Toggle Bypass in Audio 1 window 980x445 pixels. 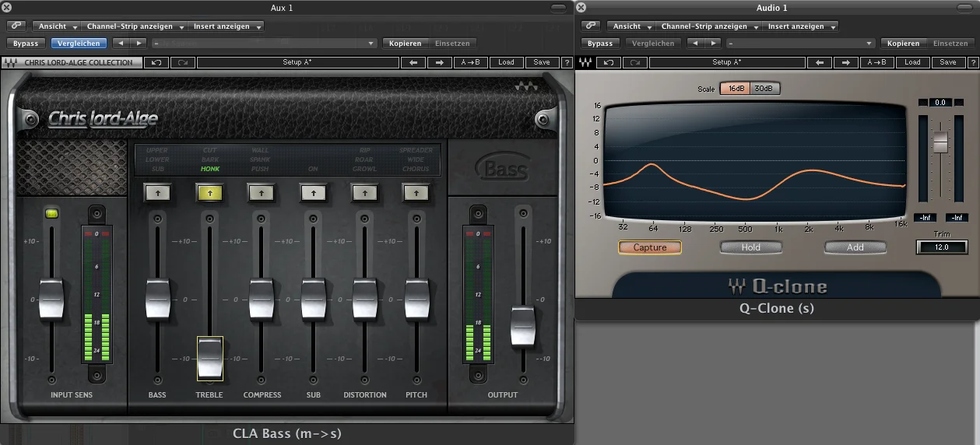click(600, 44)
